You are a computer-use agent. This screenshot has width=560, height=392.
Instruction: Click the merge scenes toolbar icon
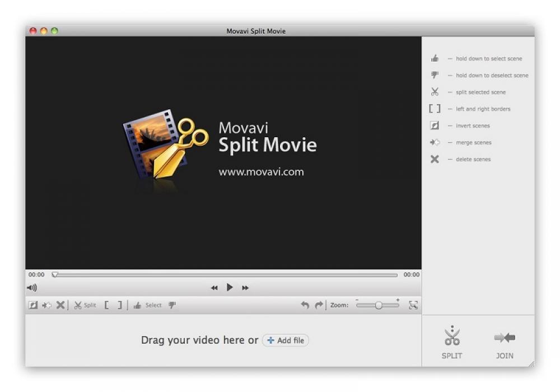pyautogui.click(x=46, y=305)
